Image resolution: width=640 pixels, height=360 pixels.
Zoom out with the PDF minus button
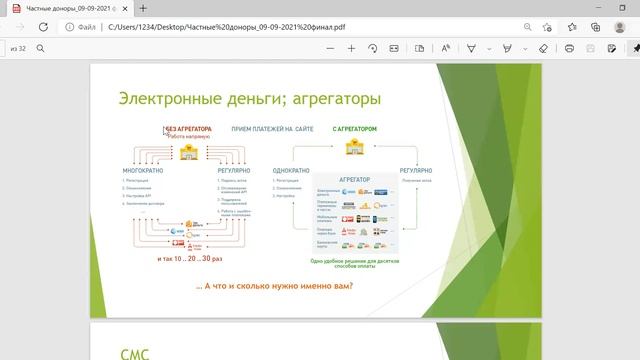point(330,49)
